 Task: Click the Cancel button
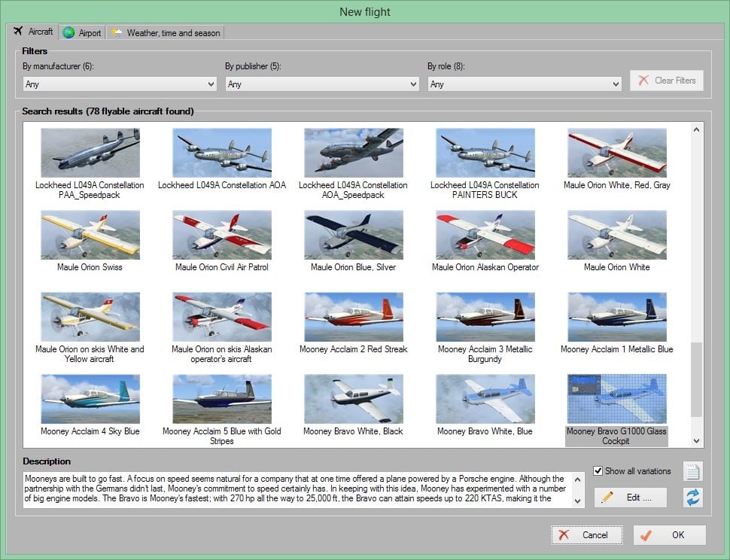click(586, 535)
